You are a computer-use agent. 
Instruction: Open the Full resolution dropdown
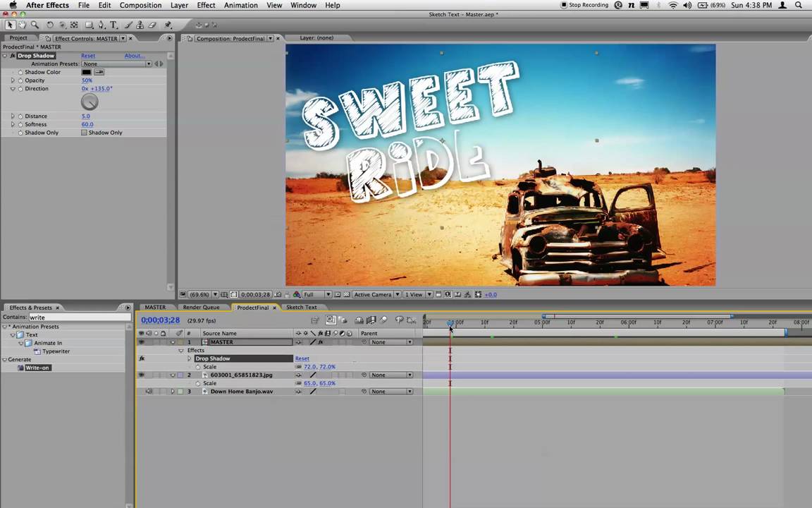316,294
